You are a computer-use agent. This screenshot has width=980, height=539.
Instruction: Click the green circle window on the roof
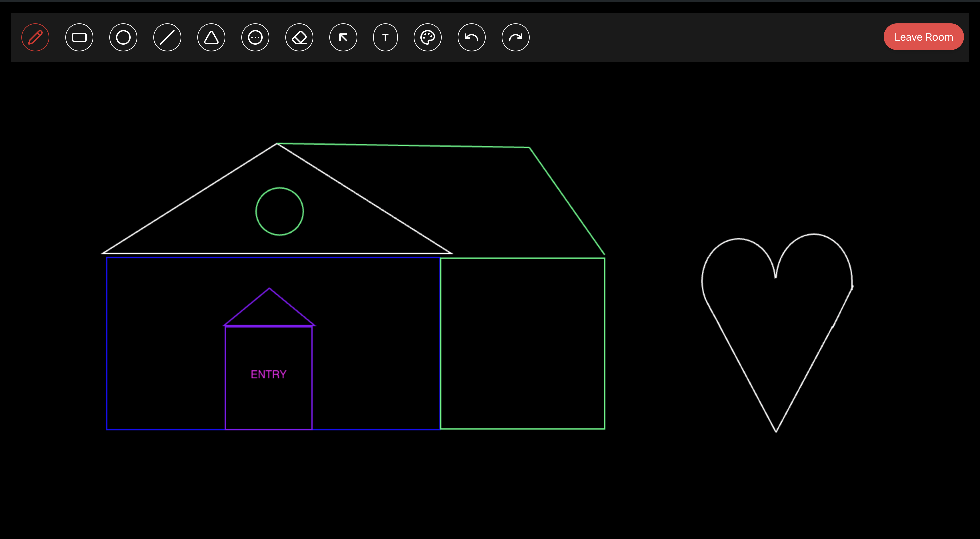pyautogui.click(x=280, y=211)
